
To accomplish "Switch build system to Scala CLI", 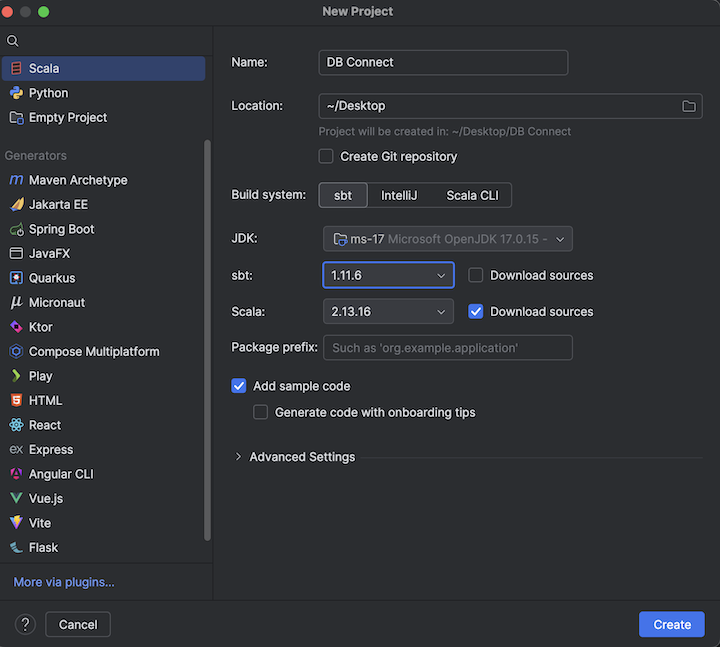I will pyautogui.click(x=472, y=195).
